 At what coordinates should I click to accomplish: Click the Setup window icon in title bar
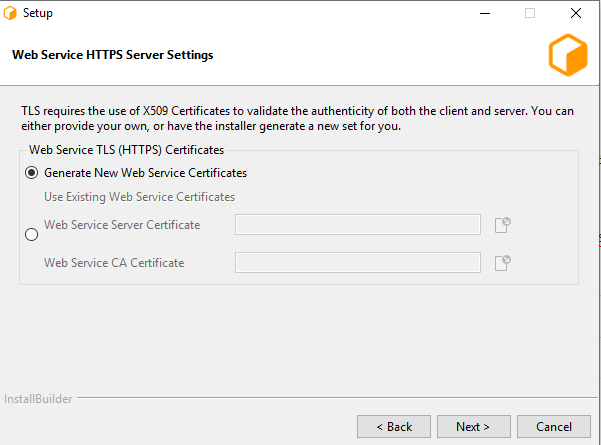(11, 13)
